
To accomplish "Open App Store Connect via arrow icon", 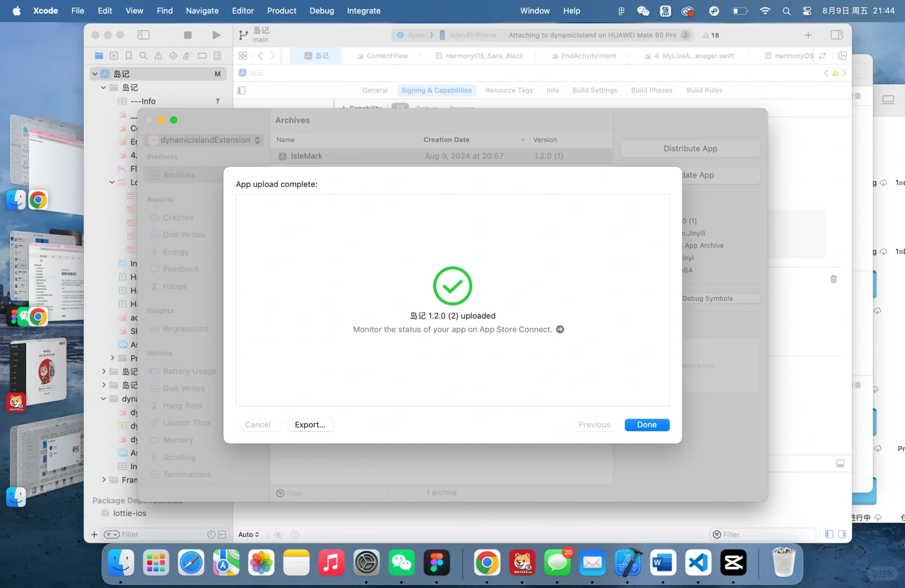I will (560, 329).
